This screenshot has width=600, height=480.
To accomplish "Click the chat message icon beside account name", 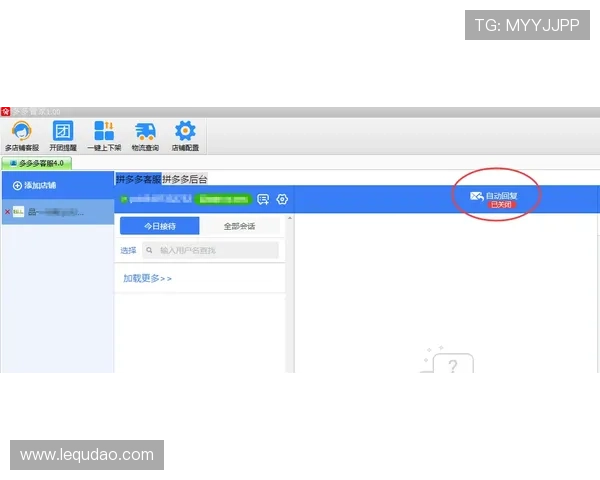I will coord(263,199).
